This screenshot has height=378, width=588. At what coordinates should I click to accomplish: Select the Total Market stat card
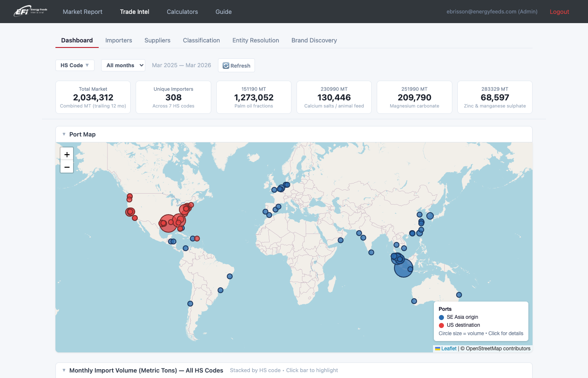(x=93, y=97)
